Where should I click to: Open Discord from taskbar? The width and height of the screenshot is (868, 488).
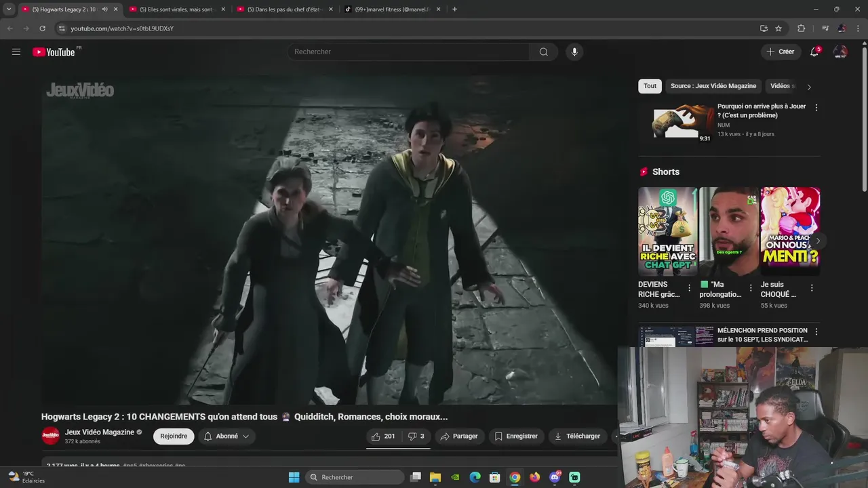[x=555, y=477]
